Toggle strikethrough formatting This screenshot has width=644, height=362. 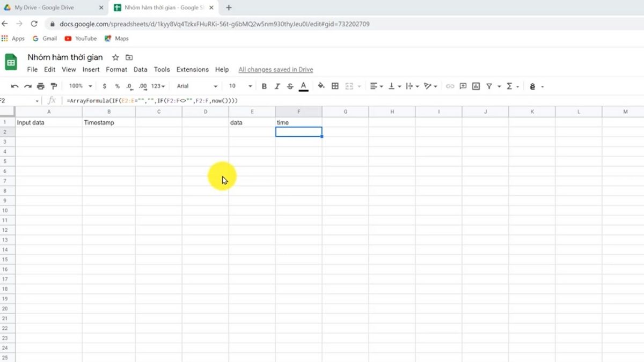point(290,86)
